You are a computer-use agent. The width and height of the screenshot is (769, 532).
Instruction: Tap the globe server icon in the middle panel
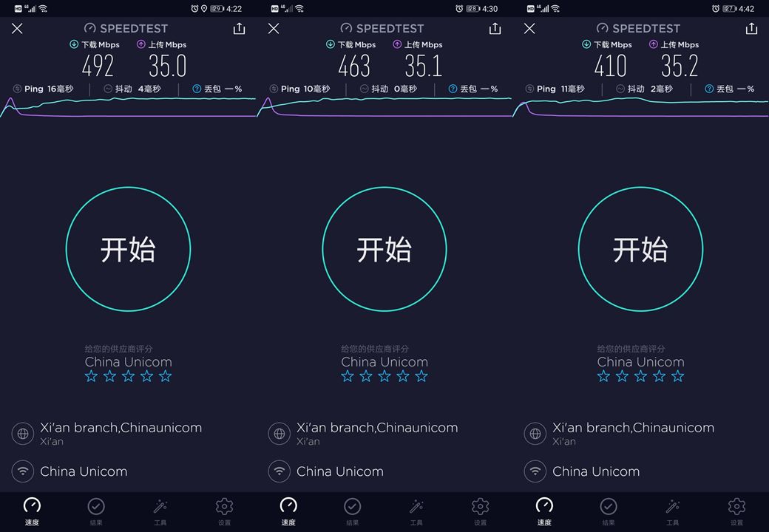click(x=279, y=434)
